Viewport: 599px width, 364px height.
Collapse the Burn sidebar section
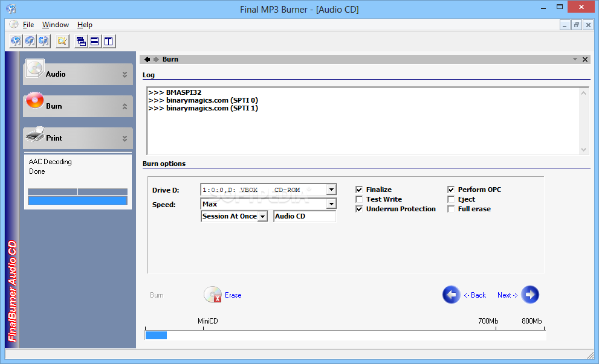tap(125, 106)
